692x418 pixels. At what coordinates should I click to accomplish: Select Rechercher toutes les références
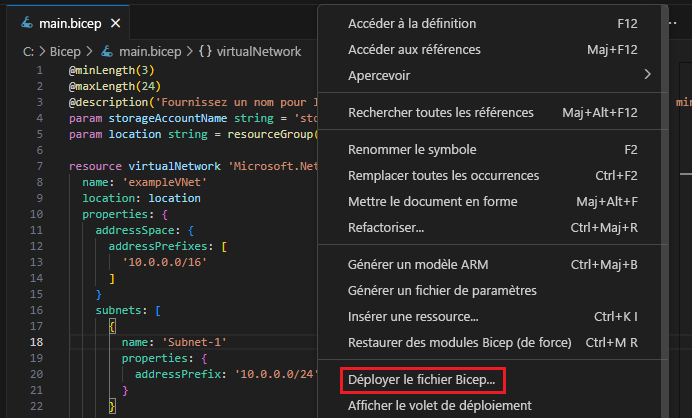click(493, 113)
